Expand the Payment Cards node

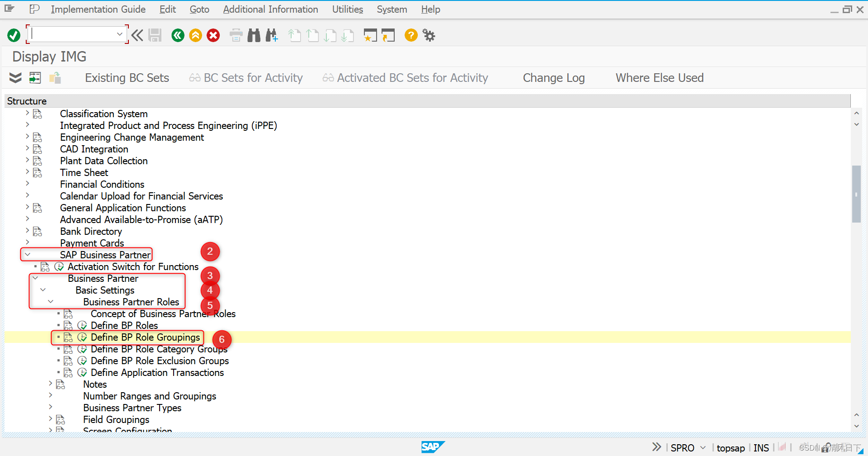[x=28, y=242]
